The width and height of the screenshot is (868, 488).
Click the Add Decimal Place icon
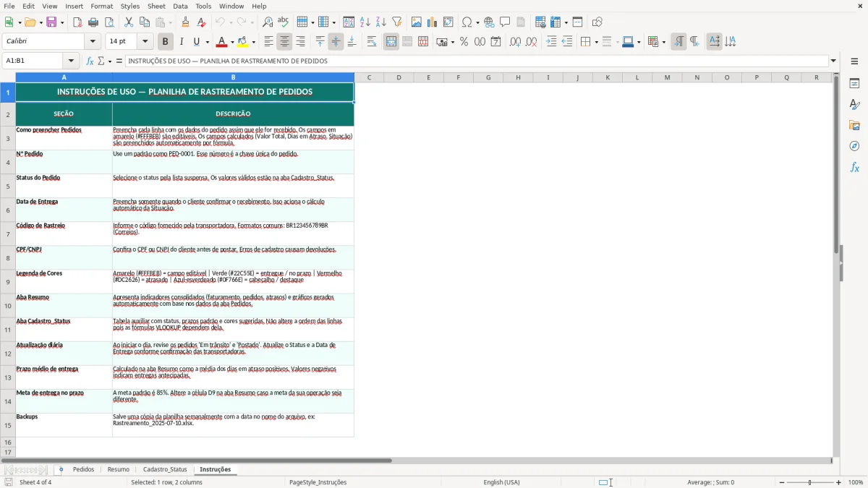tap(516, 42)
